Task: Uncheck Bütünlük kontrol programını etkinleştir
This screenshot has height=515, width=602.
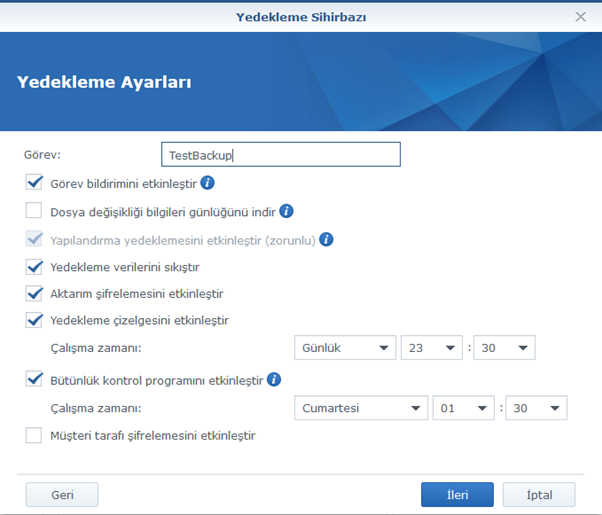Action: 34,379
